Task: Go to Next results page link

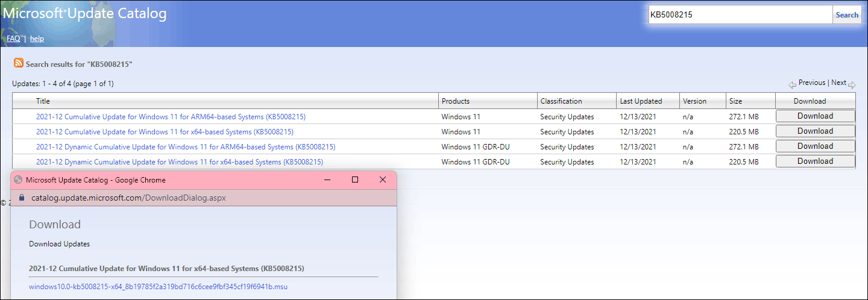Action: [839, 83]
